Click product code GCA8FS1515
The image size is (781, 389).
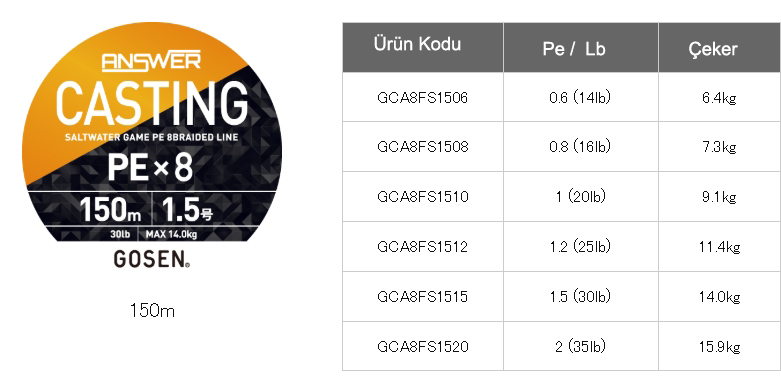[422, 297]
